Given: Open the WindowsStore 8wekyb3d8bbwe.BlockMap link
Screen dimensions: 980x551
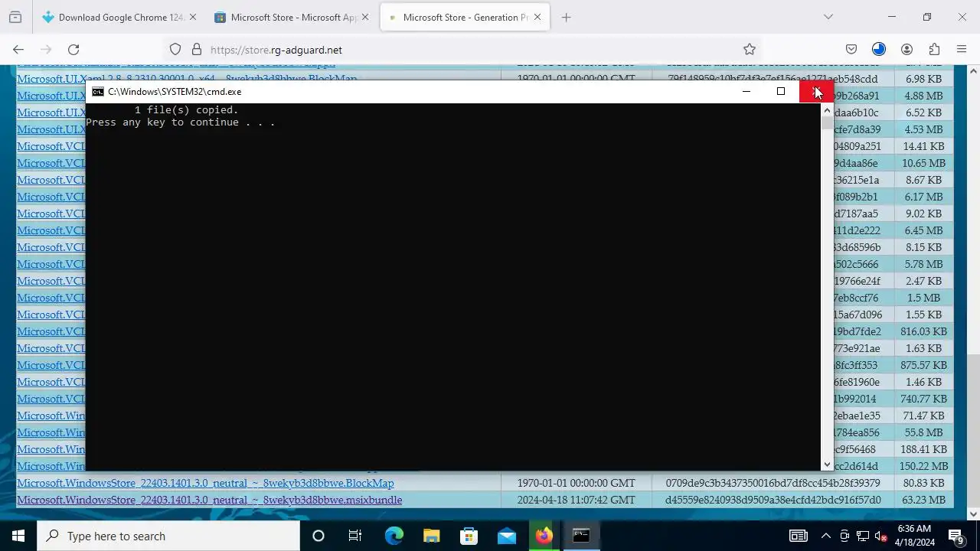Looking at the screenshot, I should coord(205,483).
